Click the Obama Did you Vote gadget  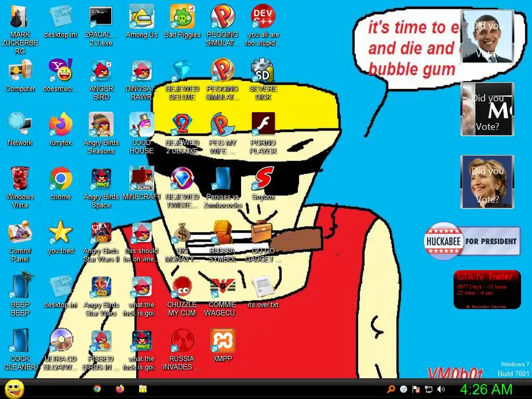point(487,36)
